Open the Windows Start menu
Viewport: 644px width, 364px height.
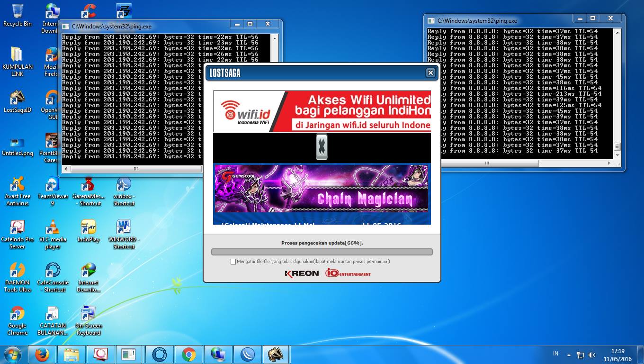point(12,355)
